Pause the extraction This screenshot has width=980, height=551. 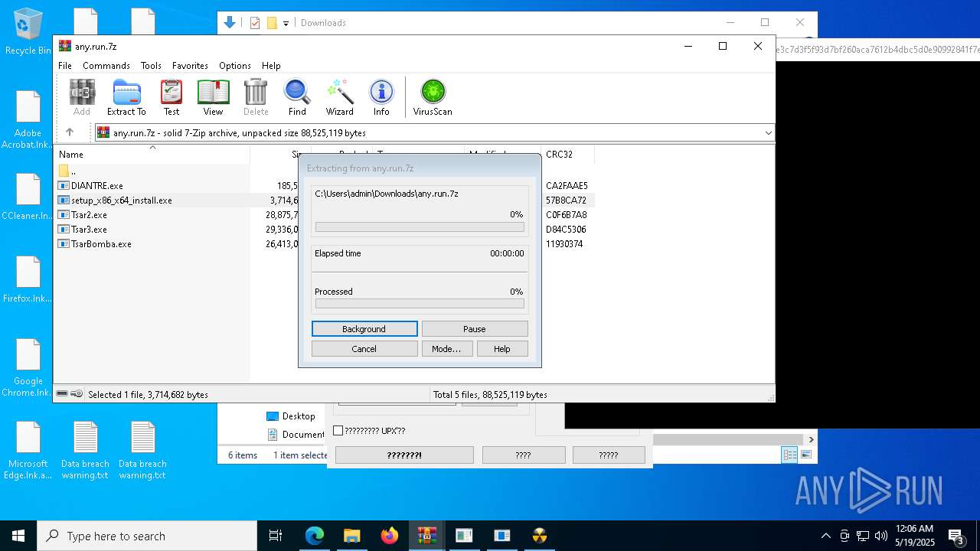(x=475, y=329)
